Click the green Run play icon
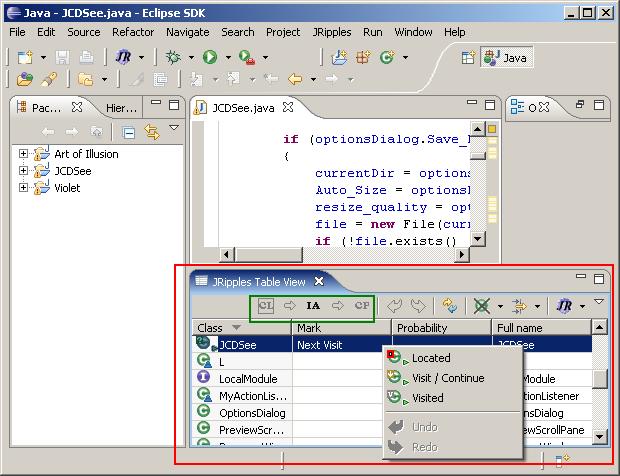620x476 pixels. coord(210,57)
